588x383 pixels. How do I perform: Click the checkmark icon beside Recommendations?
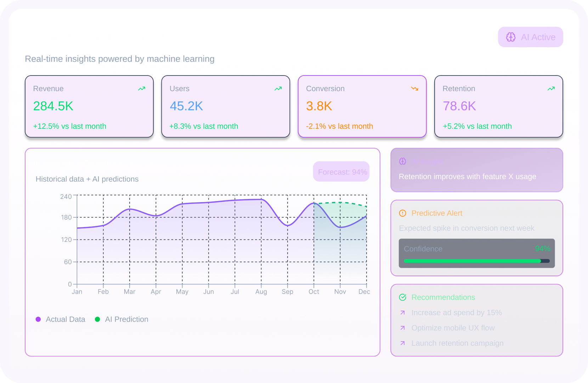(x=402, y=297)
